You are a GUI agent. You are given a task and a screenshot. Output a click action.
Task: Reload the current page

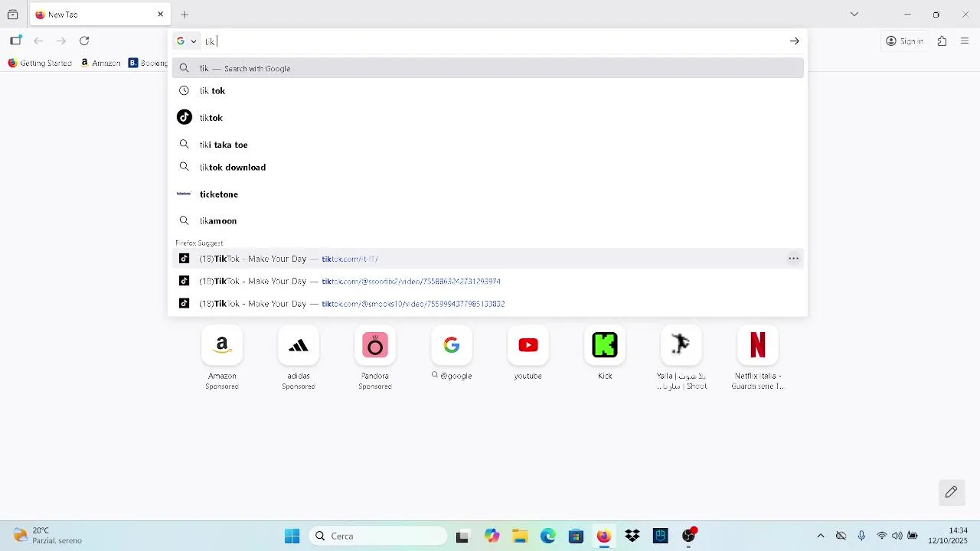coord(84,41)
